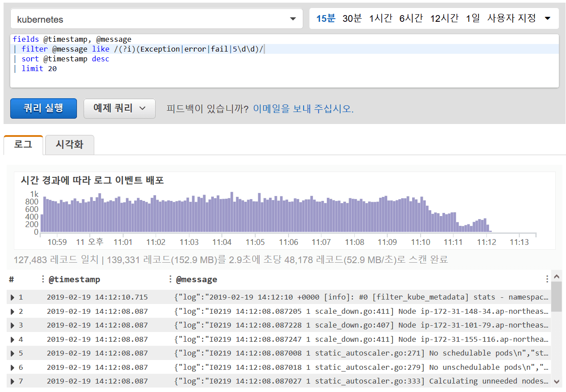
Task: Open the 예제 쿼리 sample queries dropdown
Action: coord(119,108)
